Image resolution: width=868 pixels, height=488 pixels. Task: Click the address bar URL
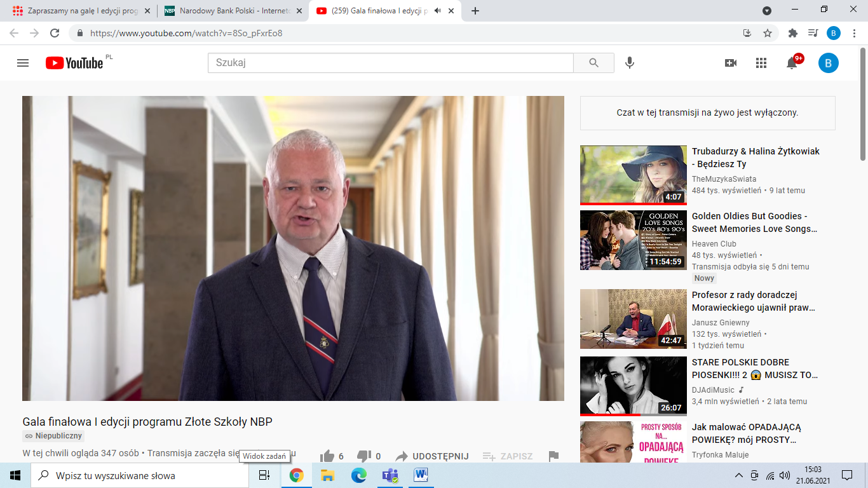point(186,33)
